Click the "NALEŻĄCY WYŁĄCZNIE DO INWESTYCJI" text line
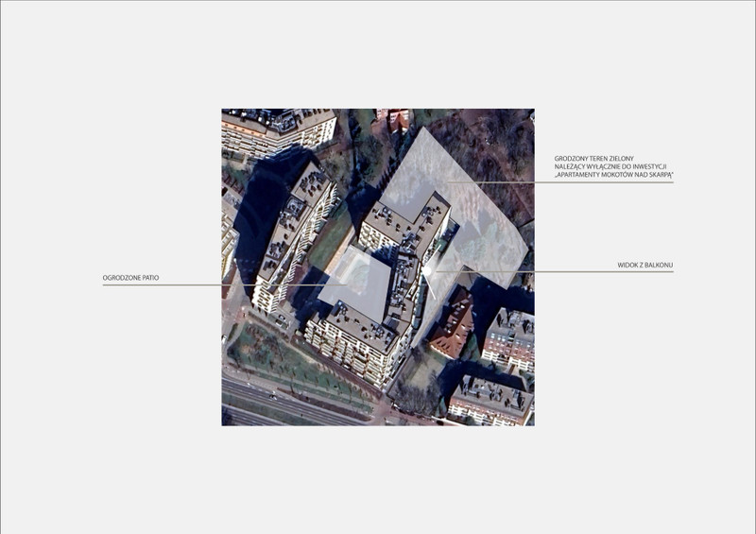Image resolution: width=756 pixels, height=534 pixels. [x=611, y=166]
